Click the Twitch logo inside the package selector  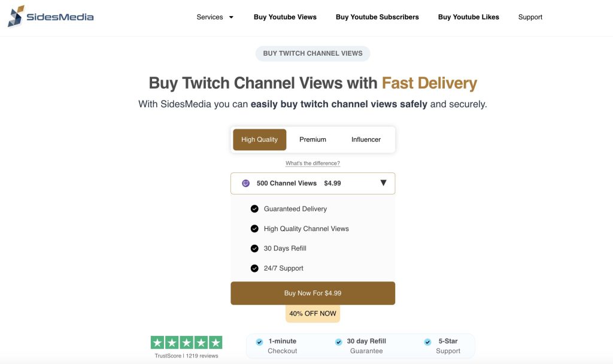coord(245,183)
